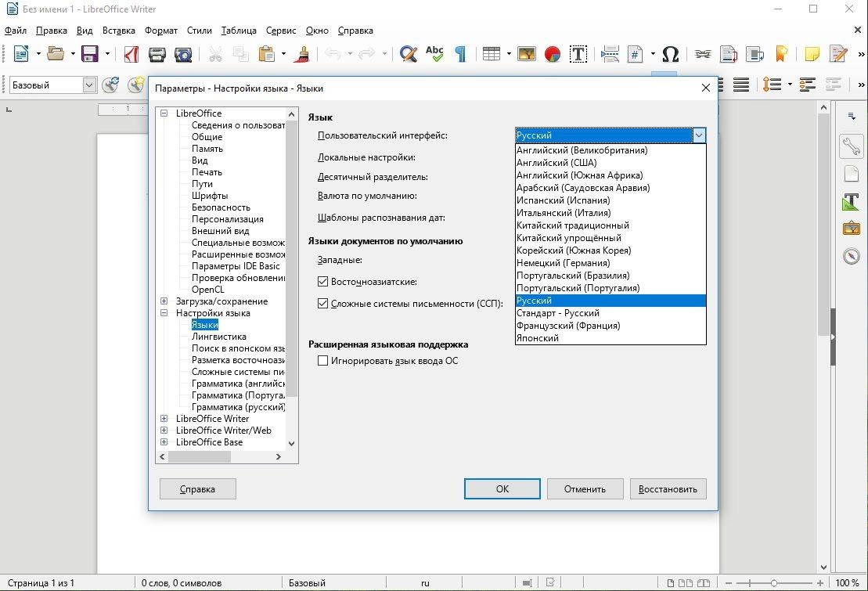Viewport: 868px width, 591px height.
Task: Open the Правка menu
Action: point(52,31)
